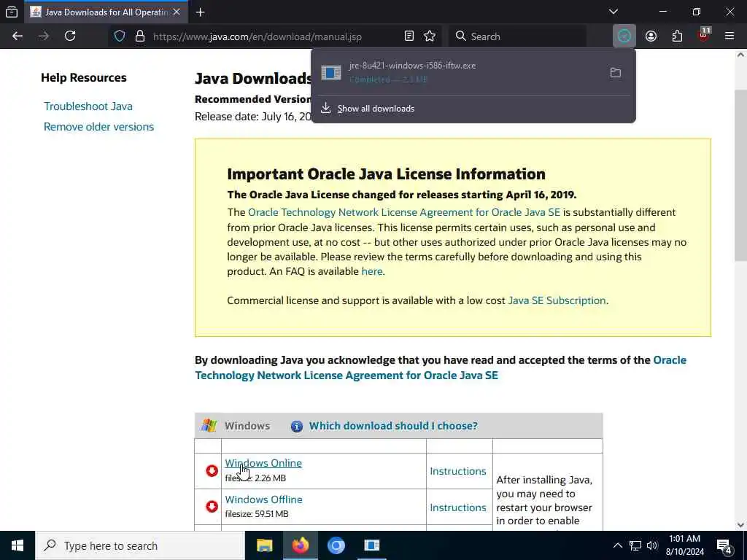Image resolution: width=747 pixels, height=560 pixels.
Task: Click the Windows Offline download link
Action: 263,499
